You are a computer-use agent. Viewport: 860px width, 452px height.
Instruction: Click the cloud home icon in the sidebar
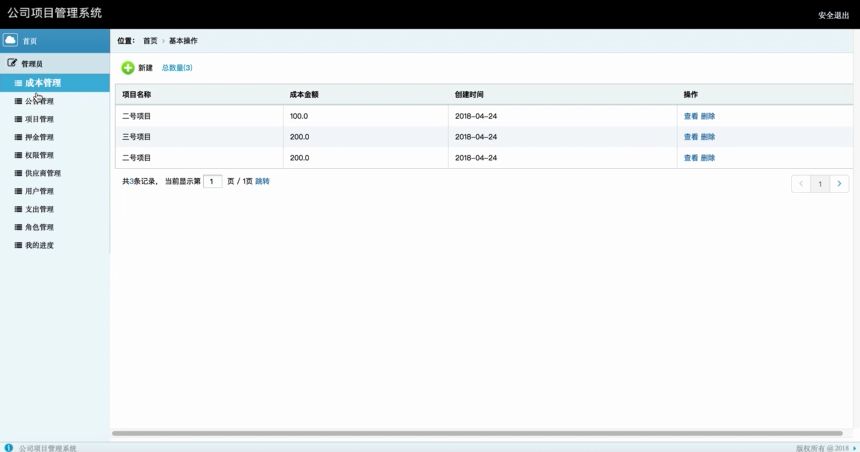point(10,40)
